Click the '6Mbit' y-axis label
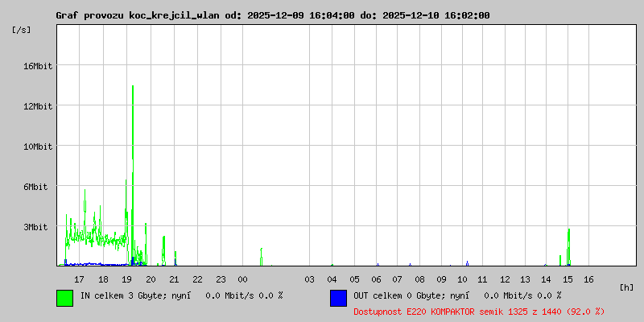 pos(34,187)
